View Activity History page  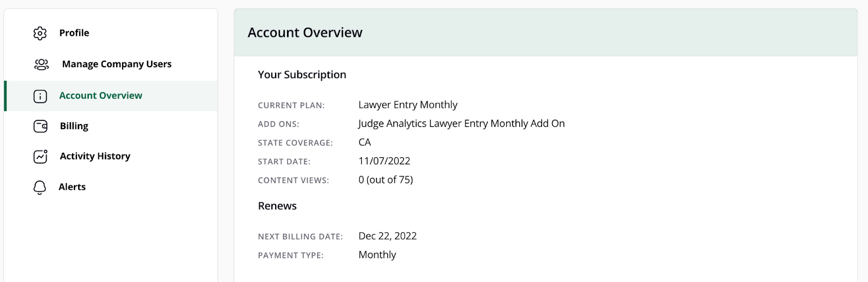111,156
